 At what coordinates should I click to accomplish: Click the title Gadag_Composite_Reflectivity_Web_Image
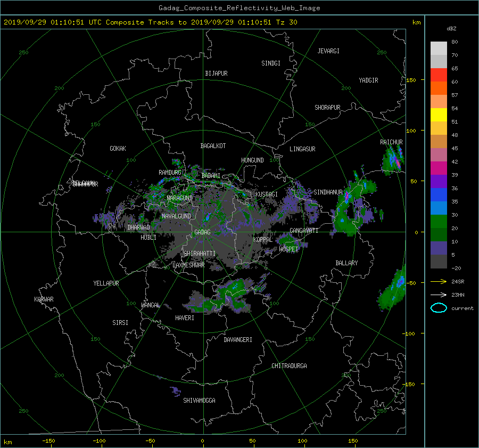(x=239, y=8)
